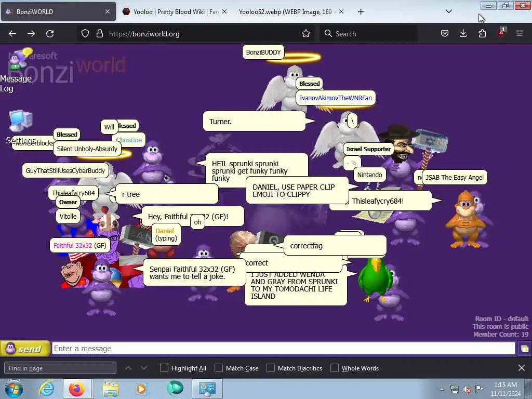Show hidden system tray icons

pyautogui.click(x=442, y=389)
